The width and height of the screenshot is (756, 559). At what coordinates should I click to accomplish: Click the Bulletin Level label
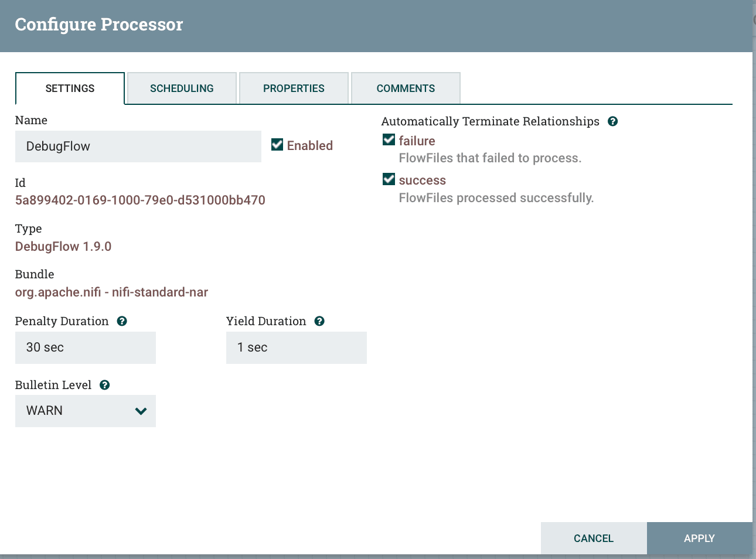pos(53,385)
